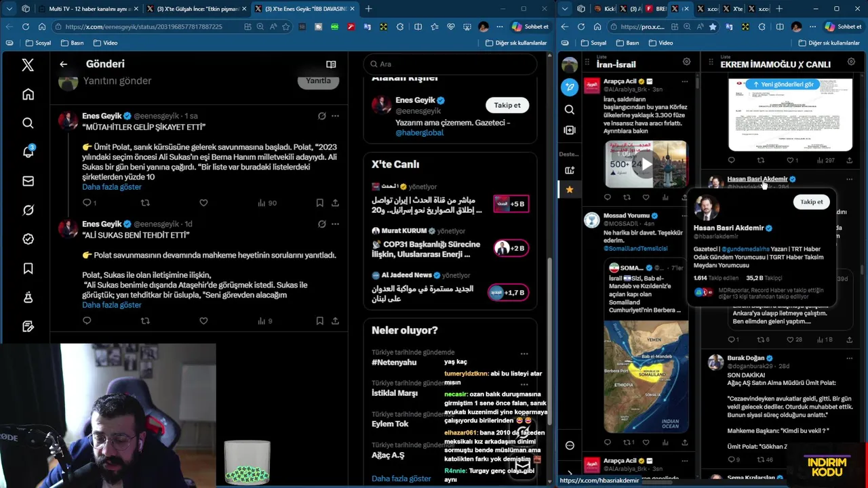Open Home in X sidebar
Screen dimensions: 868x488
[28, 94]
